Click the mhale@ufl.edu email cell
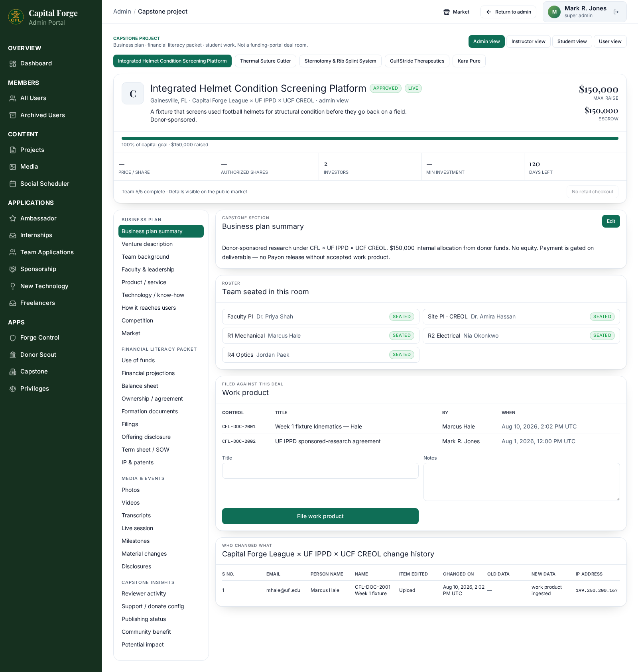 click(283, 590)
